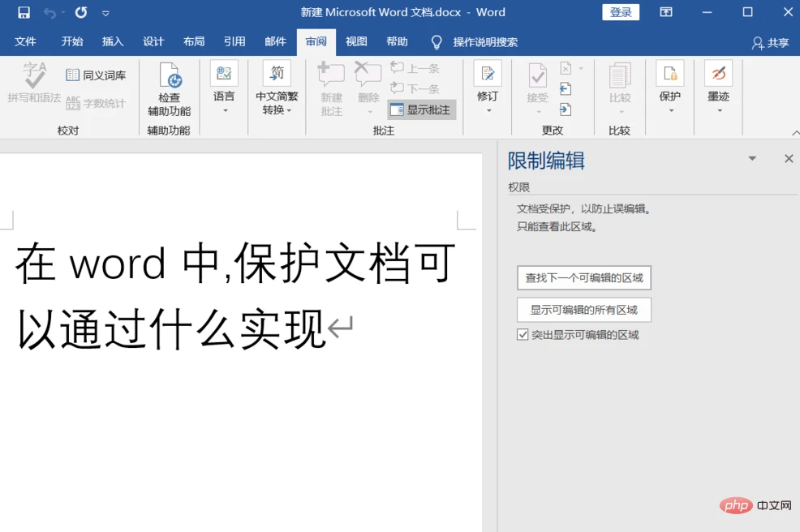
Task: Click 显示可编辑的所有区域 button
Action: (x=583, y=310)
